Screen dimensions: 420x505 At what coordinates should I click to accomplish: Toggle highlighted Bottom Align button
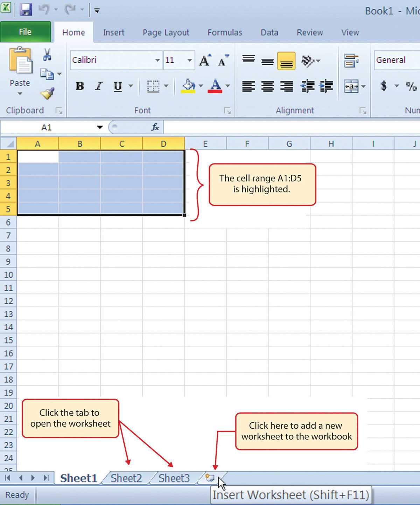(x=286, y=61)
